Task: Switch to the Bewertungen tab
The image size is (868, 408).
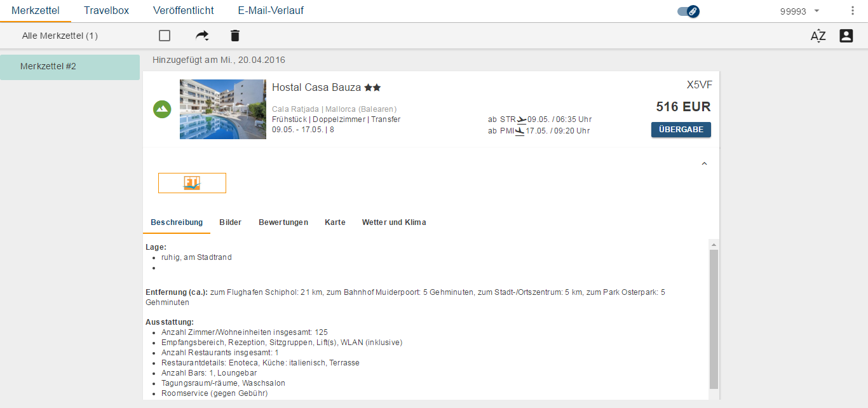Action: [x=283, y=222]
